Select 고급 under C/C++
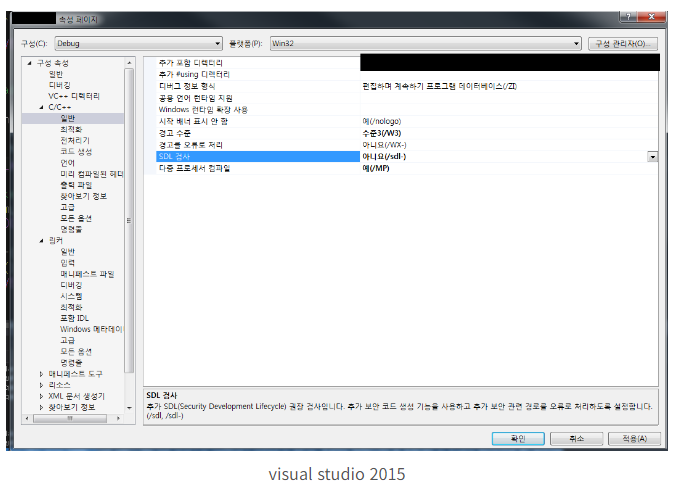Image resolution: width=680 pixels, height=500 pixels. (68, 207)
